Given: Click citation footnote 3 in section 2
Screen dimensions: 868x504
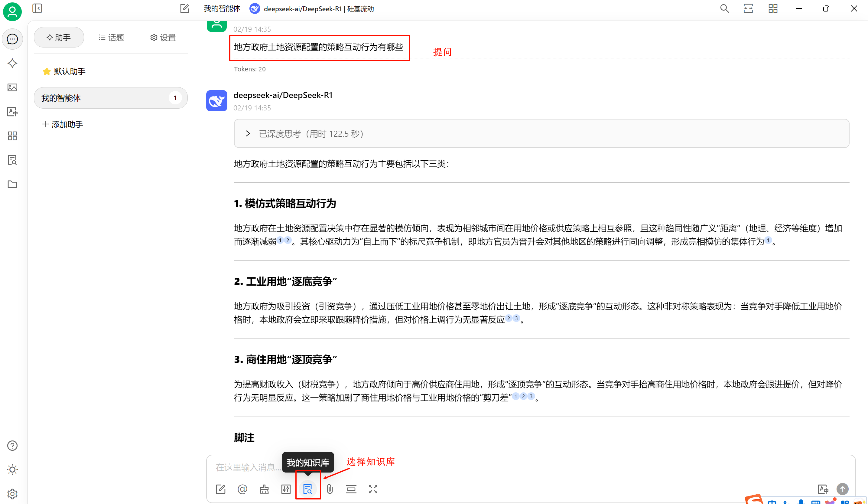Looking at the screenshot, I should pos(516,318).
